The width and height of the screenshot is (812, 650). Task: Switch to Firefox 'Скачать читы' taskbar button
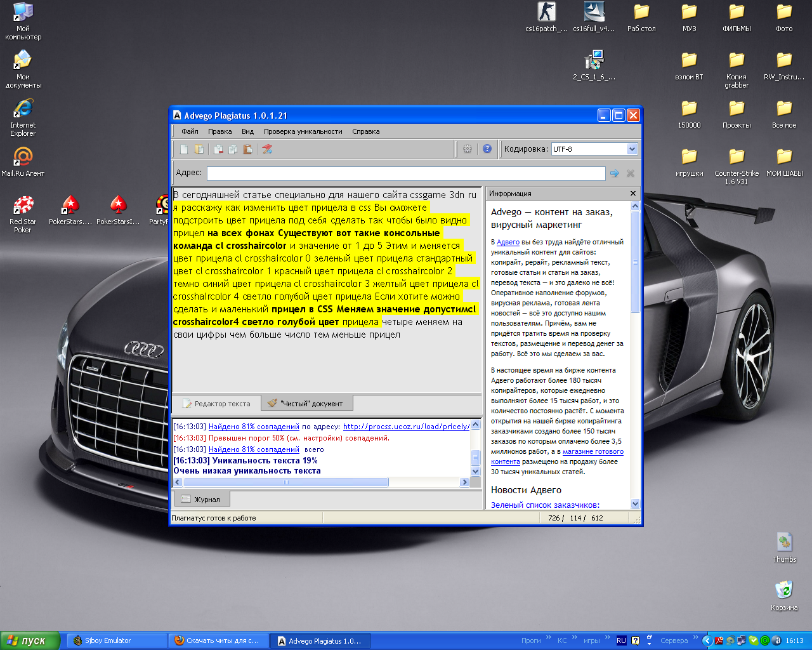[x=218, y=640]
